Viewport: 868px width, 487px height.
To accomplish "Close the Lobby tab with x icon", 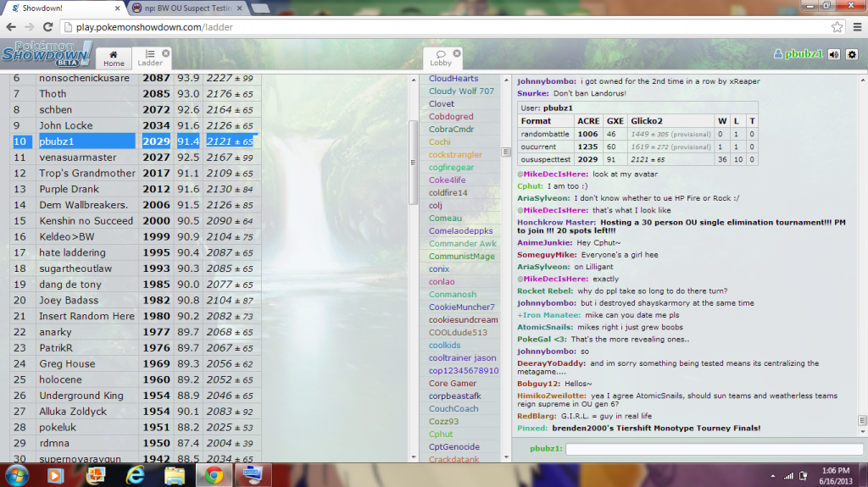I will coord(457,53).
